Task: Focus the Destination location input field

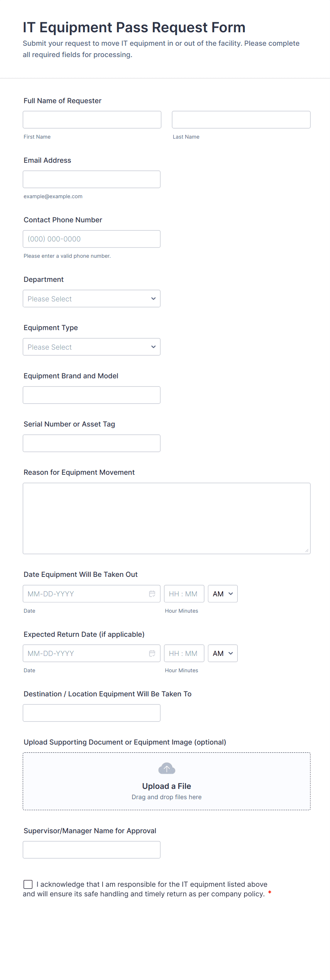Action: tap(91, 713)
